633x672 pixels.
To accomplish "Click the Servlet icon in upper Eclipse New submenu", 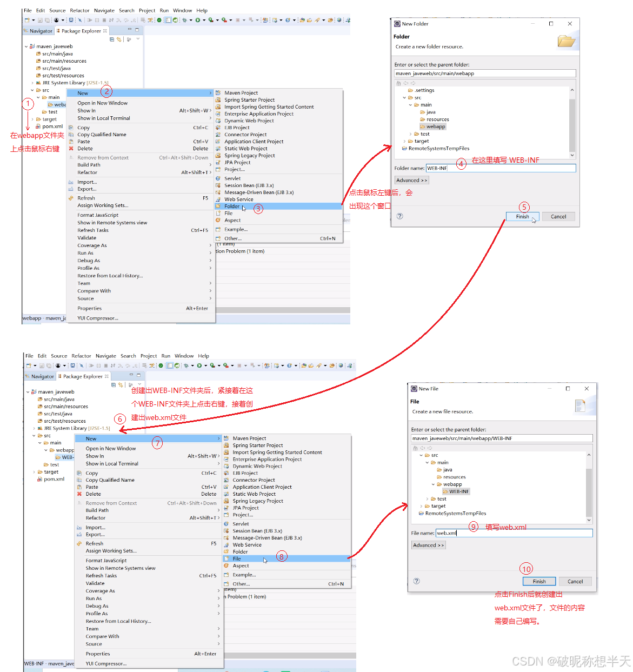I will click(218, 178).
